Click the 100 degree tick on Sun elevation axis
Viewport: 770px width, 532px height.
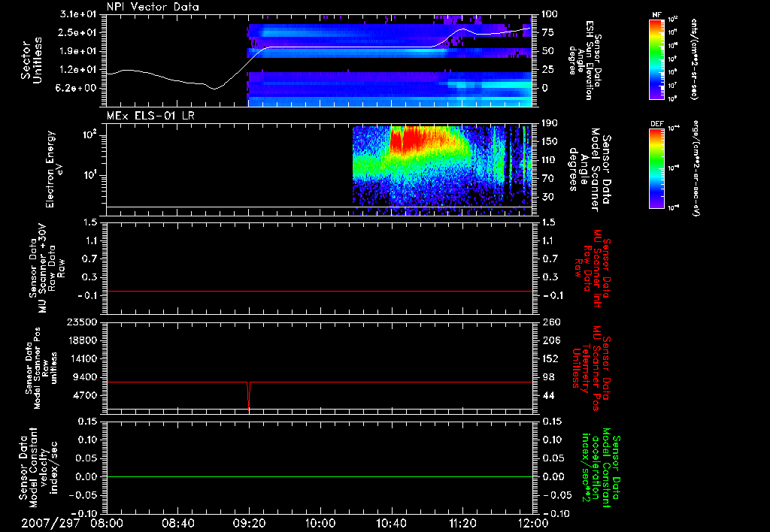(550, 14)
